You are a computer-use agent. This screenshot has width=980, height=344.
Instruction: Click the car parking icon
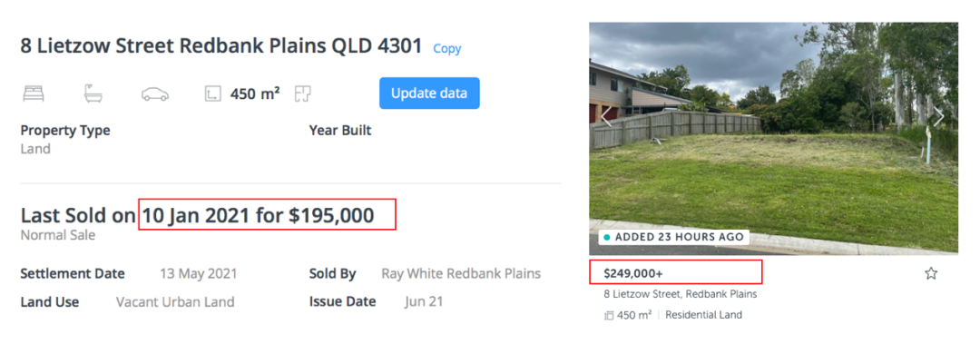coord(155,93)
